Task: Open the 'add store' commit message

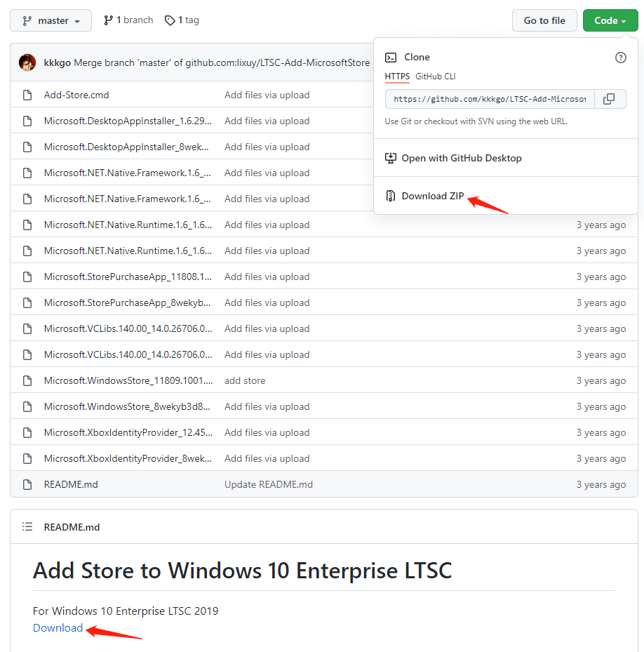Action: click(245, 381)
